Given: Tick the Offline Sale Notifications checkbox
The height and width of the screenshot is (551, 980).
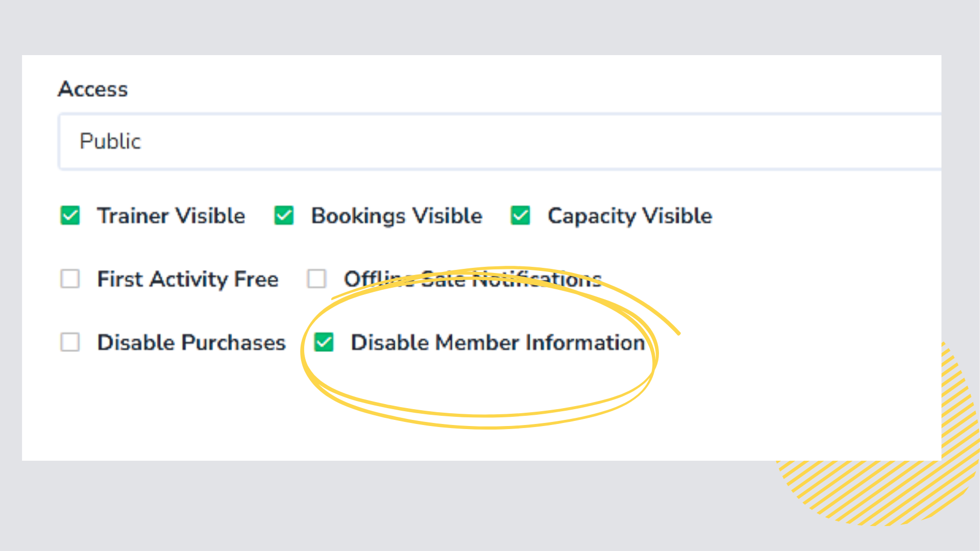Looking at the screenshot, I should point(316,279).
